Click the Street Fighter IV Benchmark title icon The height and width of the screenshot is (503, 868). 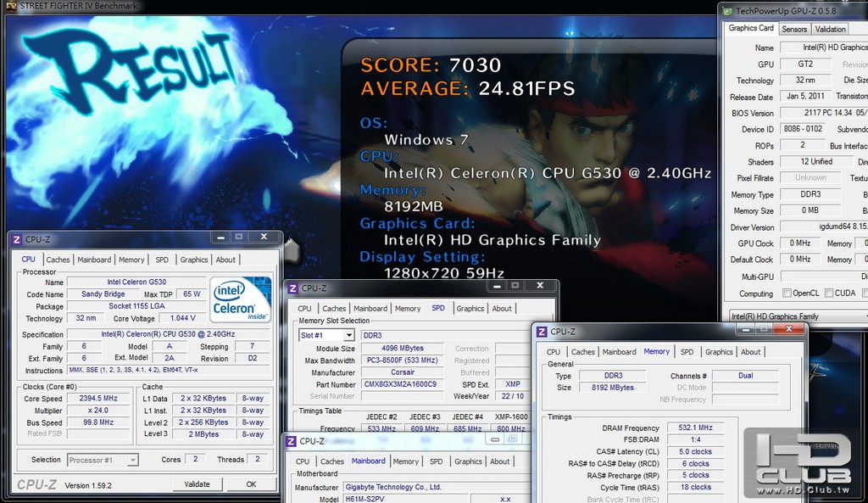(x=10, y=6)
